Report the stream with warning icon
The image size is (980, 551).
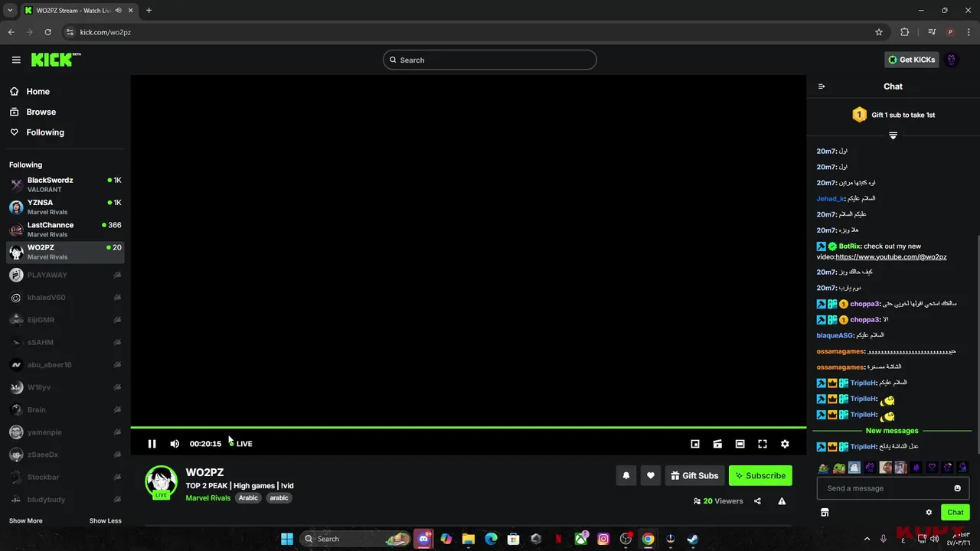point(782,501)
